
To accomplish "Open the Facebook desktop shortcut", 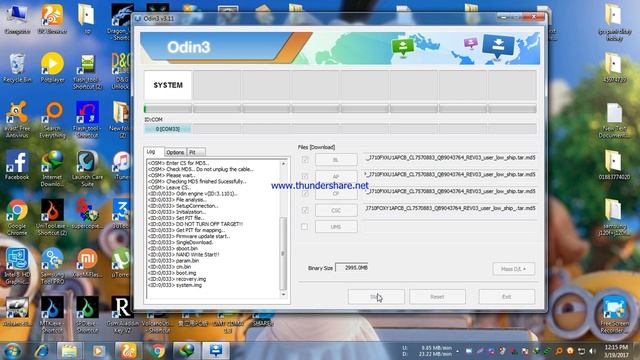I will [x=17, y=165].
